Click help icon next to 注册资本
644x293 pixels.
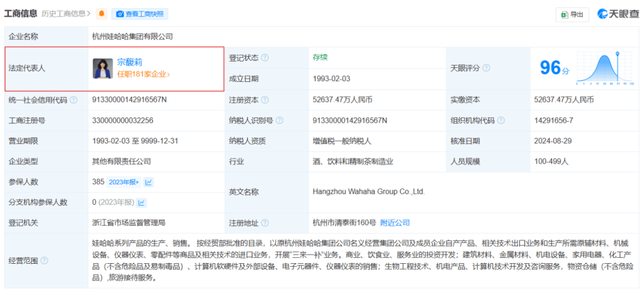coord(265,100)
